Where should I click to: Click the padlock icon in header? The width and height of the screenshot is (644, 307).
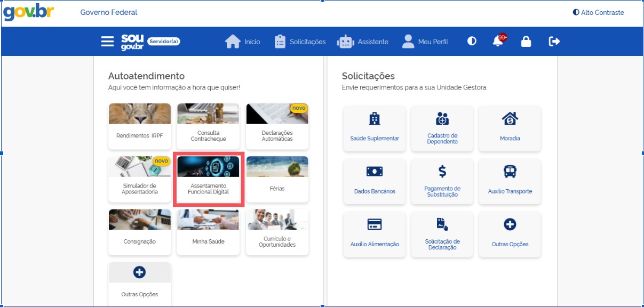pyautogui.click(x=526, y=42)
